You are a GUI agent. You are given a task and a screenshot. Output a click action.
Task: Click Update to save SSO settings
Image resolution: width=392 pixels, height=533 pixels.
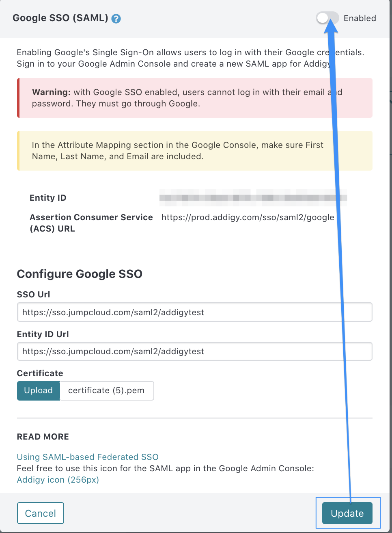[347, 513]
